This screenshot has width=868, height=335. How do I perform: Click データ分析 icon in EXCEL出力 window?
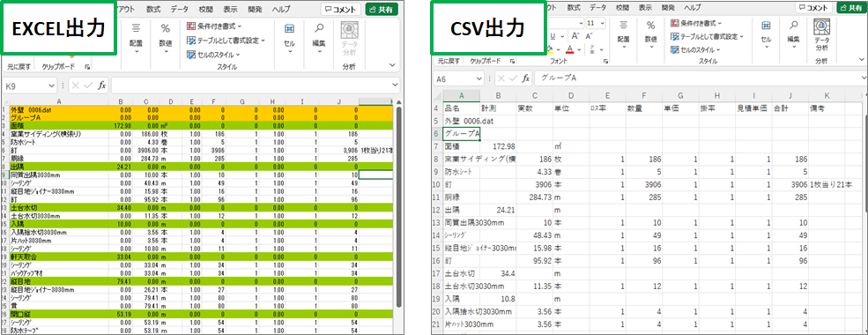[349, 38]
